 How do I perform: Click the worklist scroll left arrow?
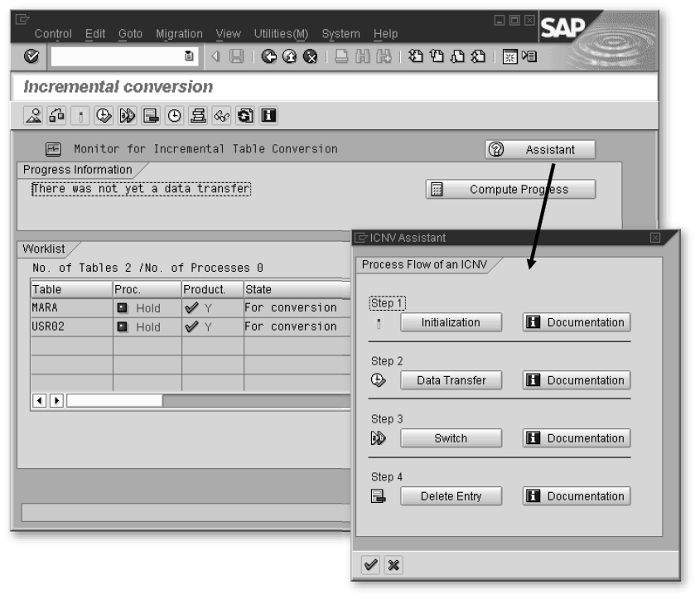[x=39, y=400]
